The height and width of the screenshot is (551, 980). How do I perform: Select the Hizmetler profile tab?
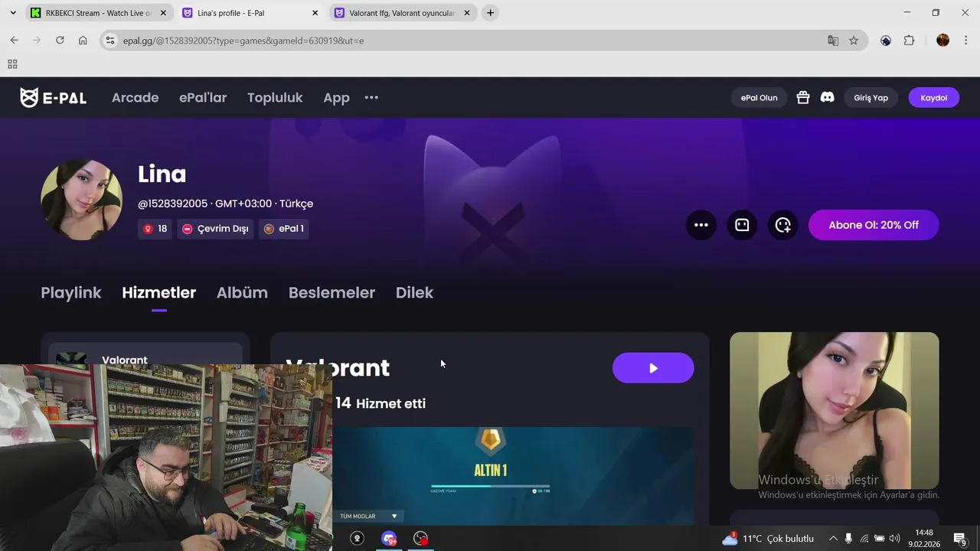pos(158,293)
